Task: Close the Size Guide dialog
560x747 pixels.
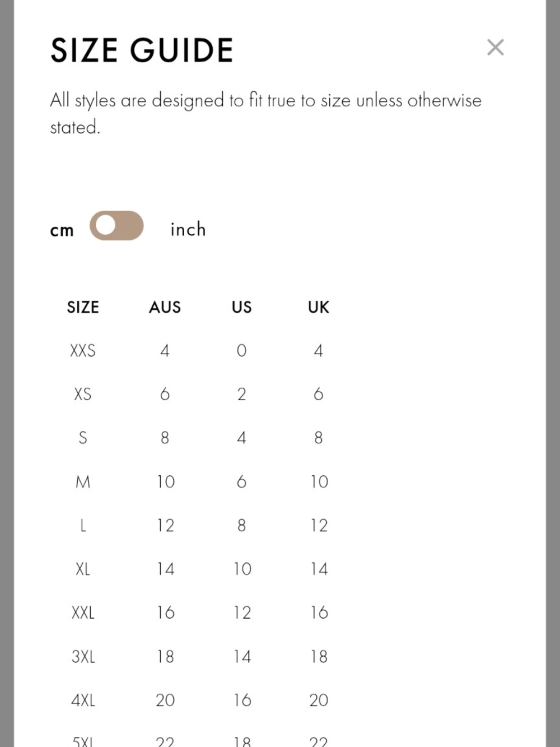Action: [496, 48]
